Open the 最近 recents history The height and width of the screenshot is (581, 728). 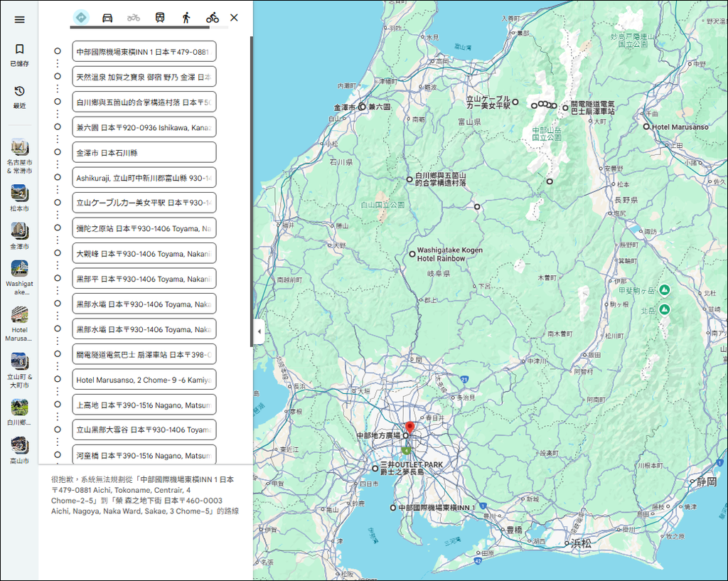point(19,97)
